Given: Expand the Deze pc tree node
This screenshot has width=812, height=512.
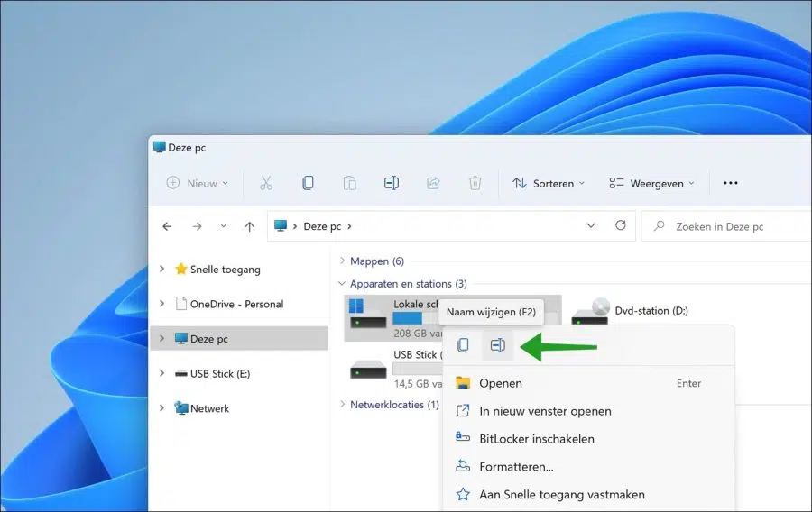Looking at the screenshot, I should 161,338.
